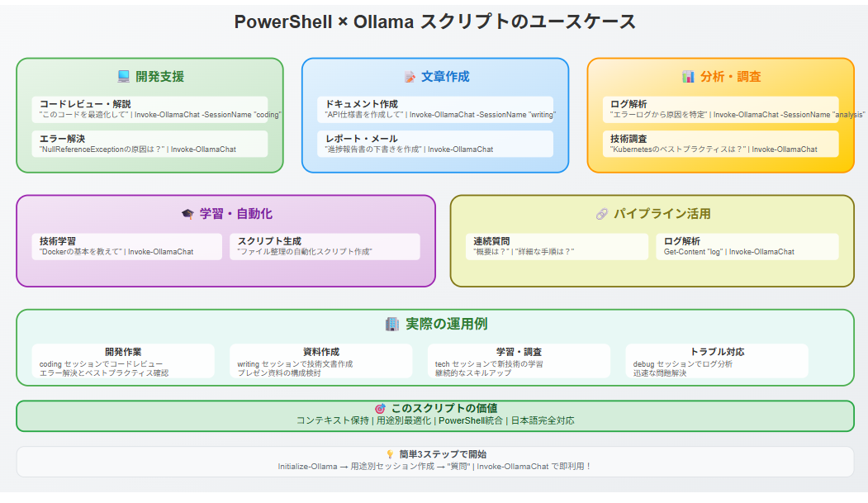The width and height of the screenshot is (868, 503).
Task: Select the 技術調査 Kubernetes card
Action: click(x=721, y=144)
